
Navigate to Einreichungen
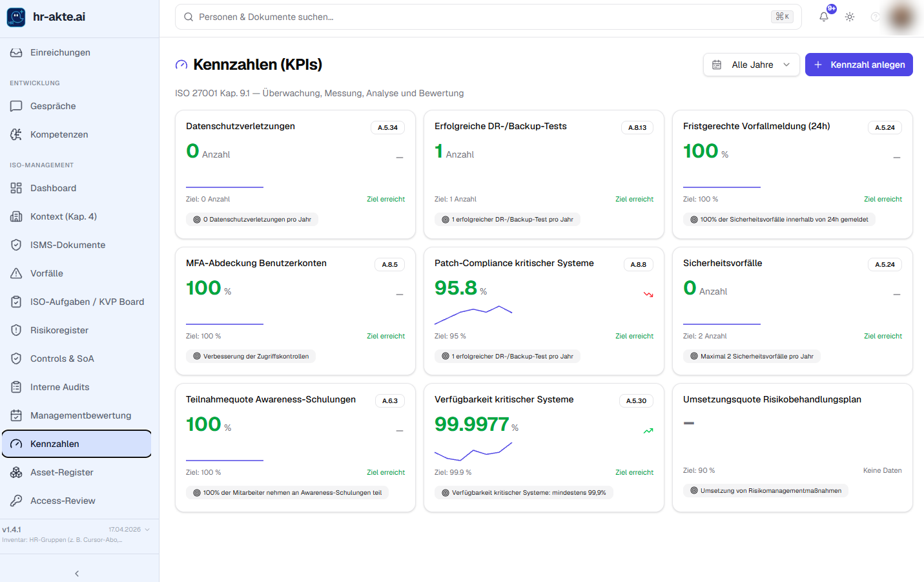click(77, 52)
